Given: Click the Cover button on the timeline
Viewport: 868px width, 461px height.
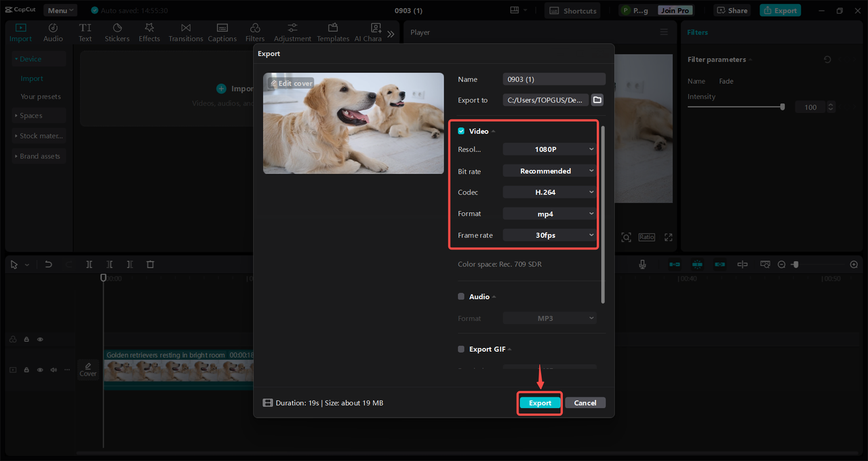Looking at the screenshot, I should coord(88,369).
